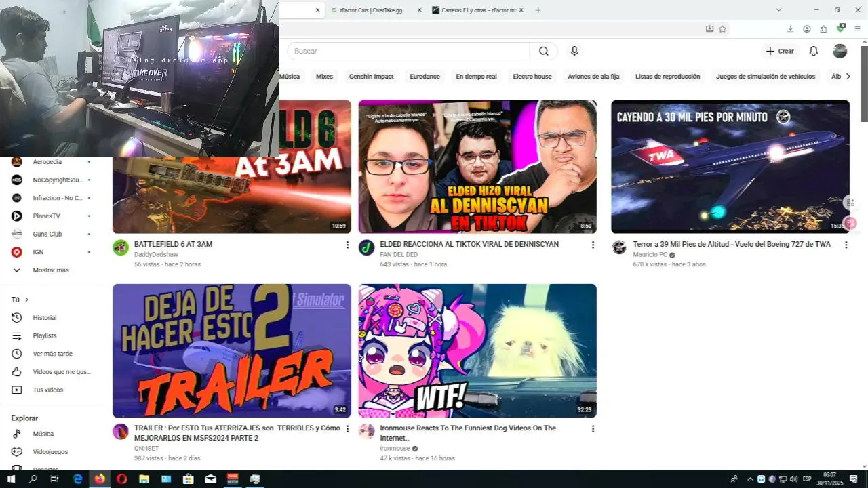Switch to rFactor Cars OverTake.gg tab
The height and width of the screenshot is (488, 868).
coord(371,10)
